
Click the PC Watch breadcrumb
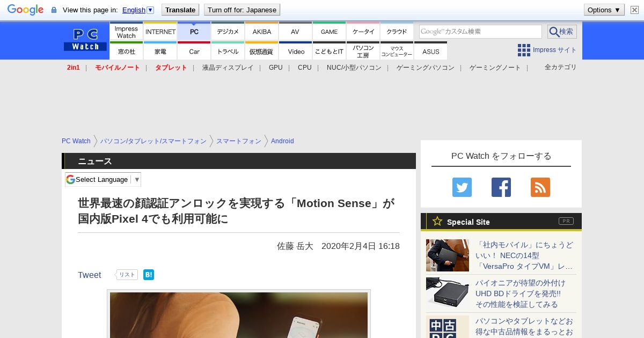point(76,141)
